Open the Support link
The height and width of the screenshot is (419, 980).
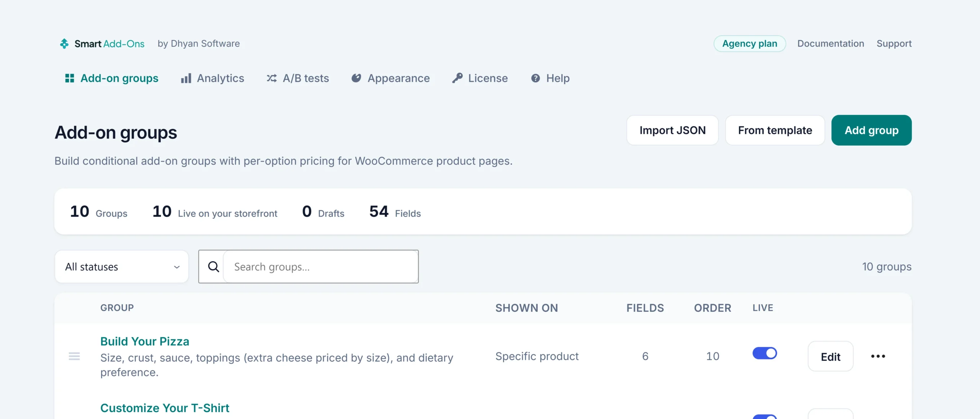click(x=894, y=44)
